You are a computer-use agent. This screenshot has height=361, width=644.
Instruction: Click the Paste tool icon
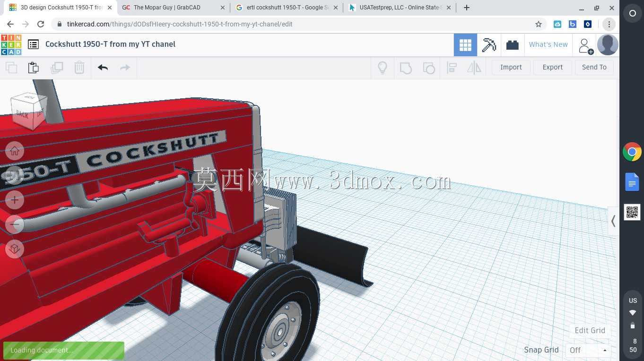(34, 68)
